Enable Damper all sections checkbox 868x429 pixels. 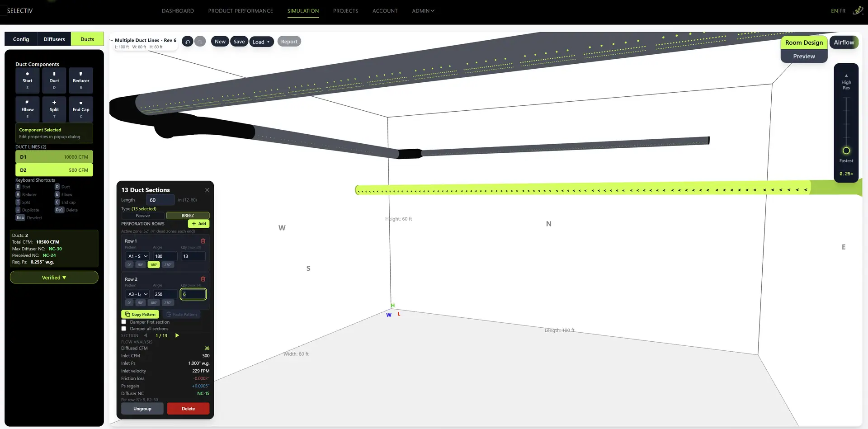(124, 329)
